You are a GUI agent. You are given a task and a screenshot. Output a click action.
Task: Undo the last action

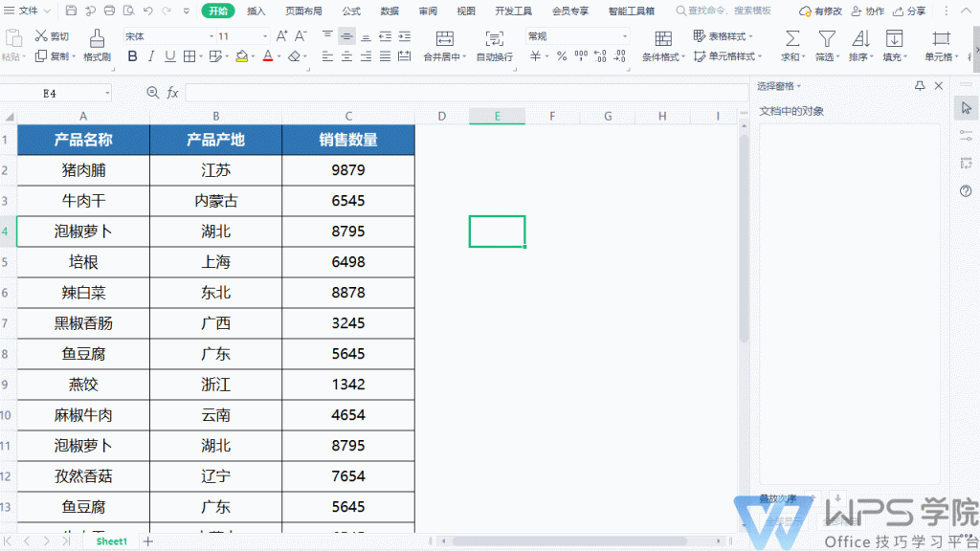pos(148,11)
